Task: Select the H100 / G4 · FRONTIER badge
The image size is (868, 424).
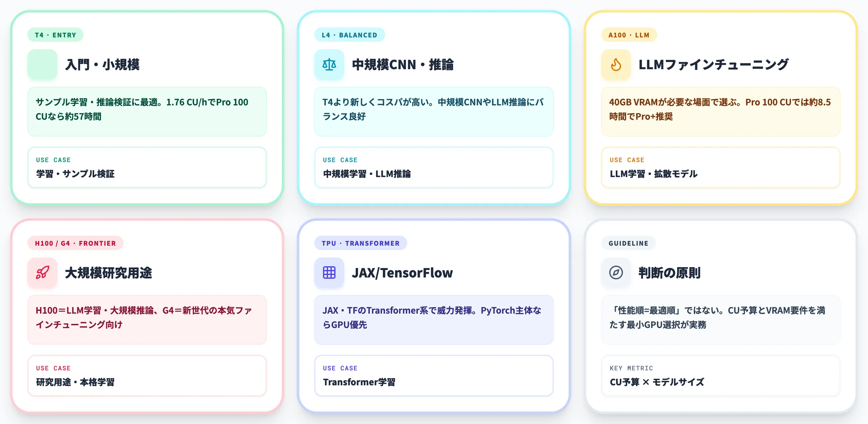Action: click(x=75, y=243)
